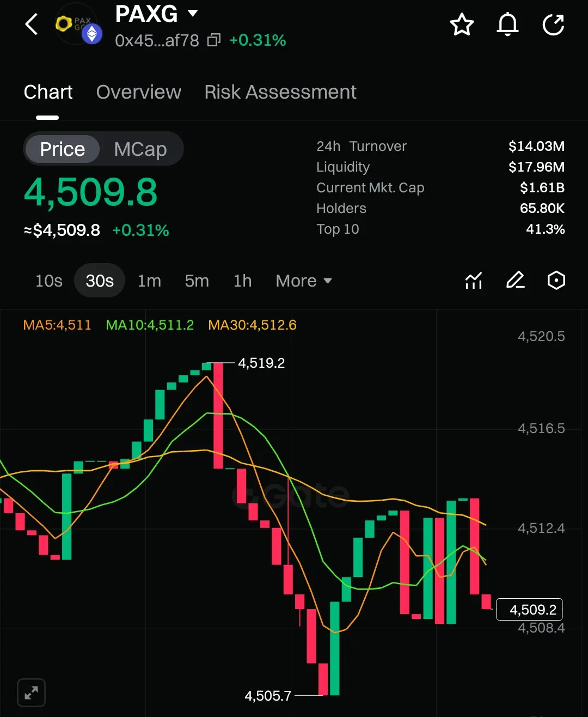Set a price alert with bell icon
The width and height of the screenshot is (588, 717).
tap(507, 25)
